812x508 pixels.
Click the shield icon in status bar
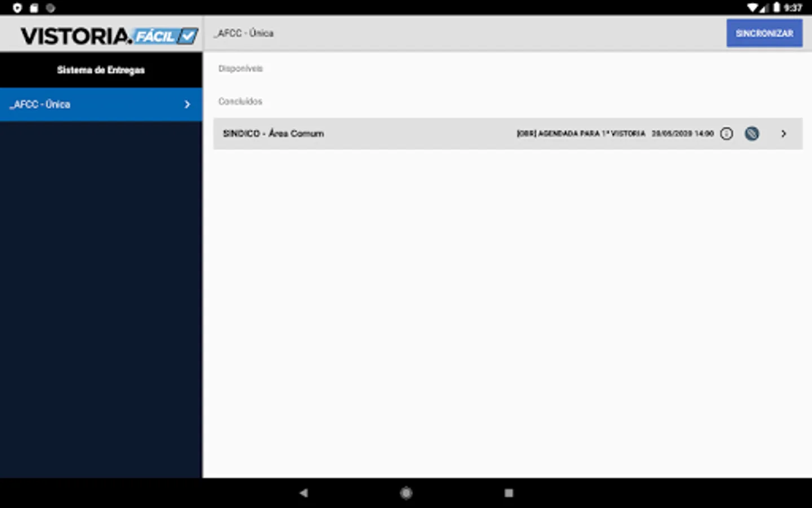pyautogui.click(x=17, y=8)
